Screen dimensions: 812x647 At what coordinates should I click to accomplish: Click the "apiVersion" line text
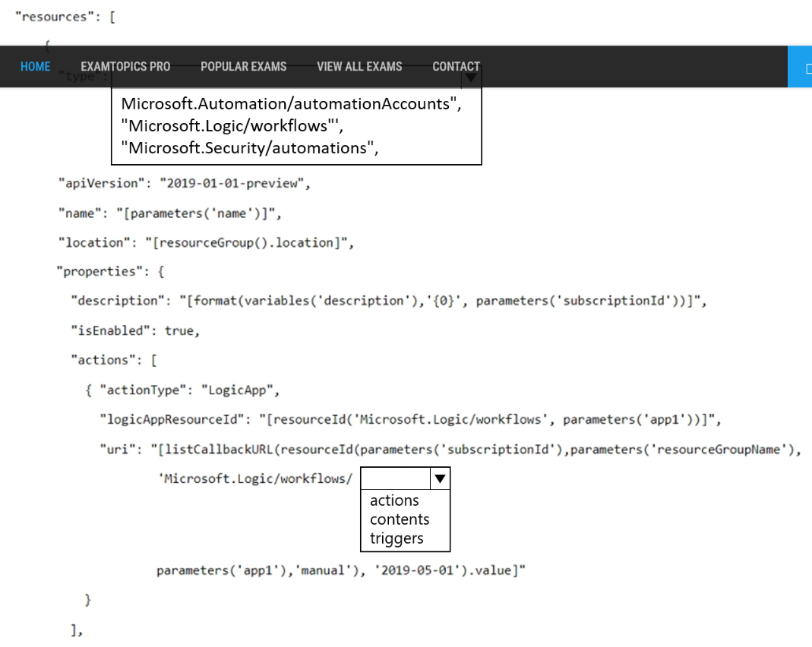pos(185,183)
